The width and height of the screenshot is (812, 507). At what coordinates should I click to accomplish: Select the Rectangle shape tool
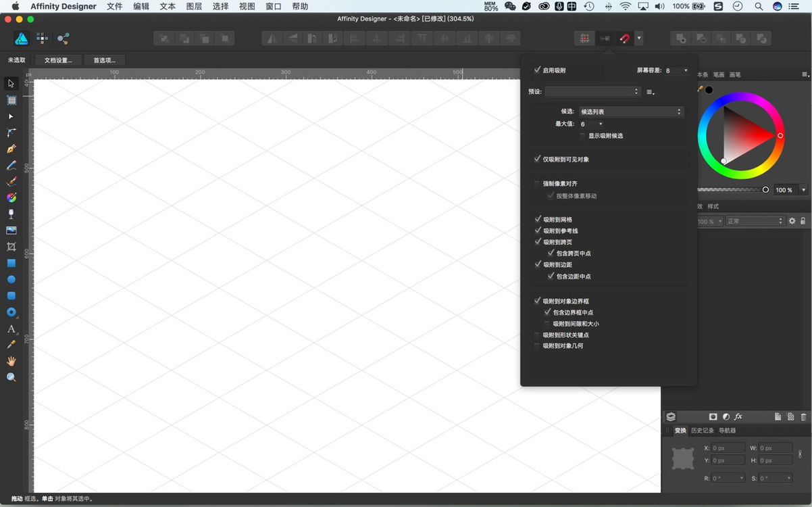point(11,263)
